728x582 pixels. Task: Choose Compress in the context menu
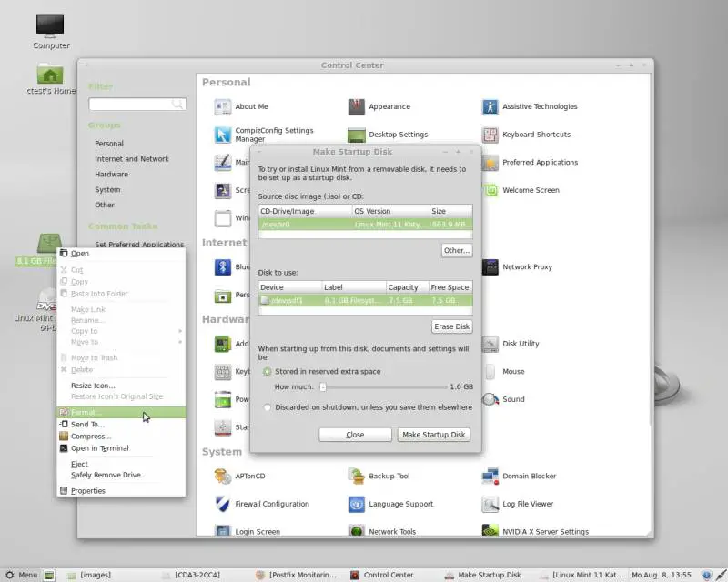121,436
